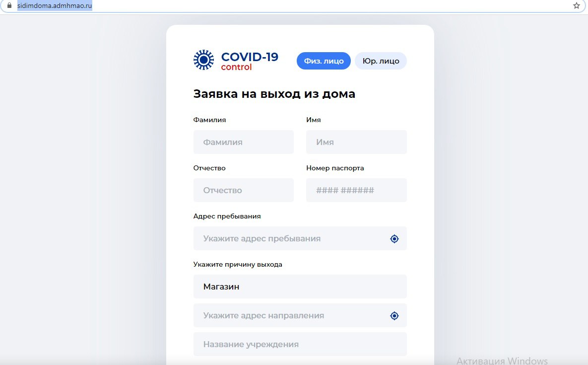The width and height of the screenshot is (588, 365).
Task: Click the Номер паспорта label
Action: coord(335,168)
